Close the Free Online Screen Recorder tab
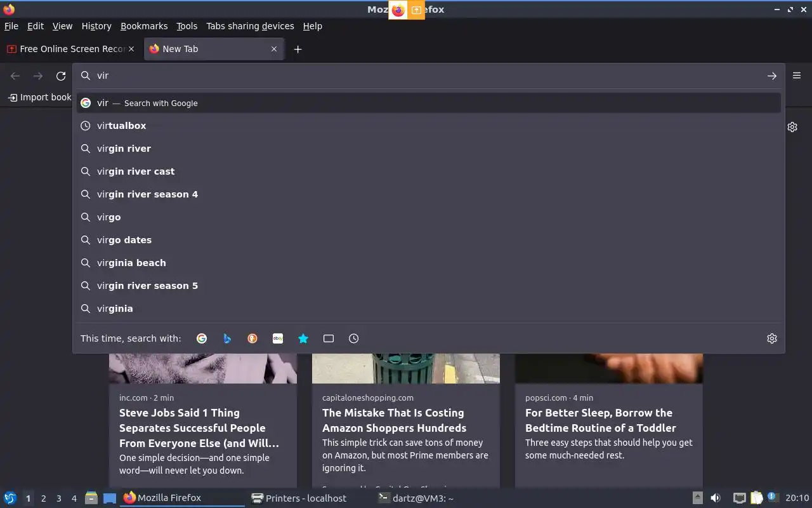The image size is (812, 508). [132, 49]
